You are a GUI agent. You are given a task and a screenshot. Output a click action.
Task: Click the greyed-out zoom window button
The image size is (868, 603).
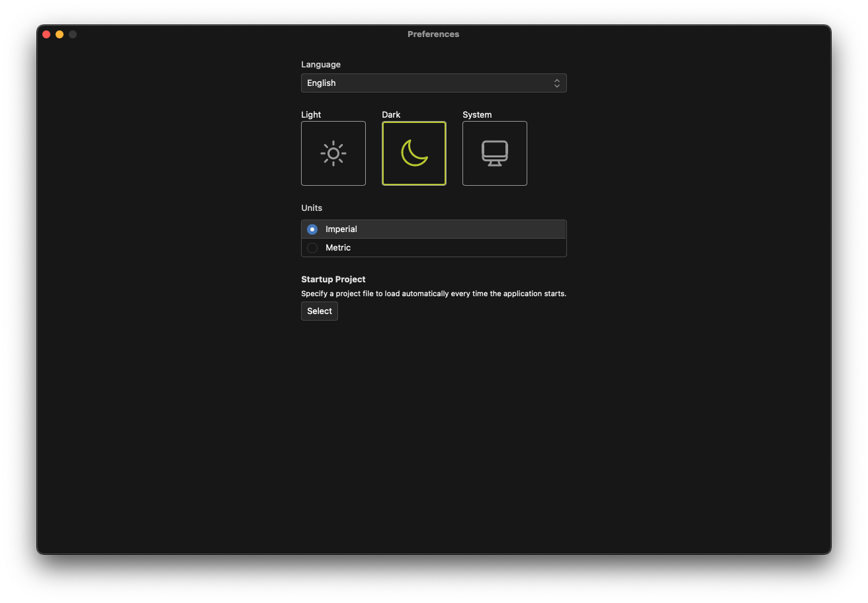tap(73, 34)
